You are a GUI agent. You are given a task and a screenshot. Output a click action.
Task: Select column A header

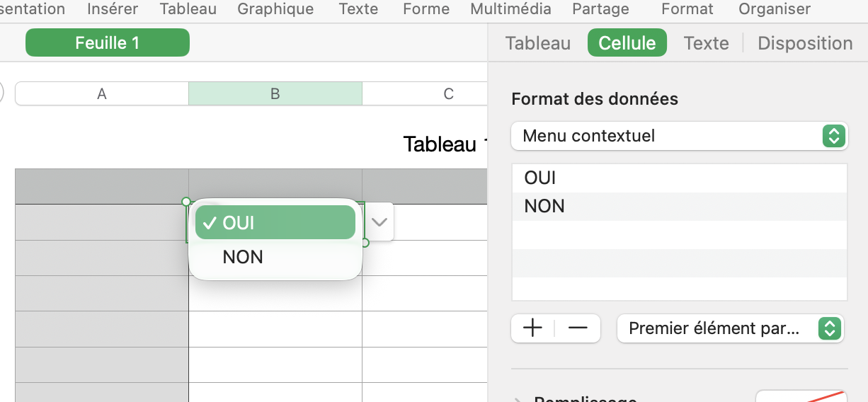pos(102,93)
